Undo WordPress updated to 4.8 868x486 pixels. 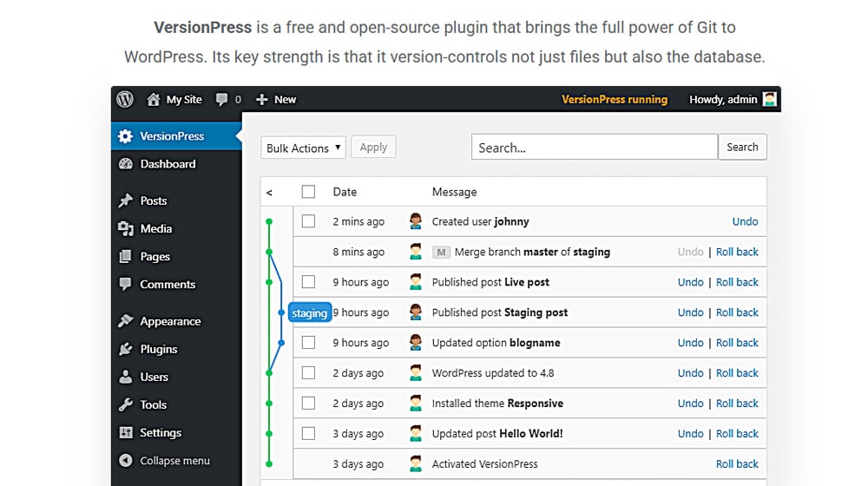pyautogui.click(x=690, y=373)
